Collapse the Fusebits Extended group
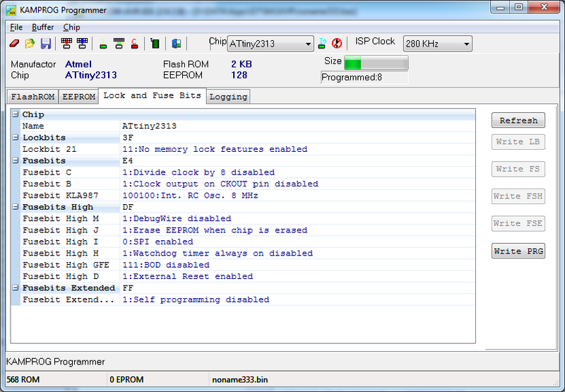 16,287
